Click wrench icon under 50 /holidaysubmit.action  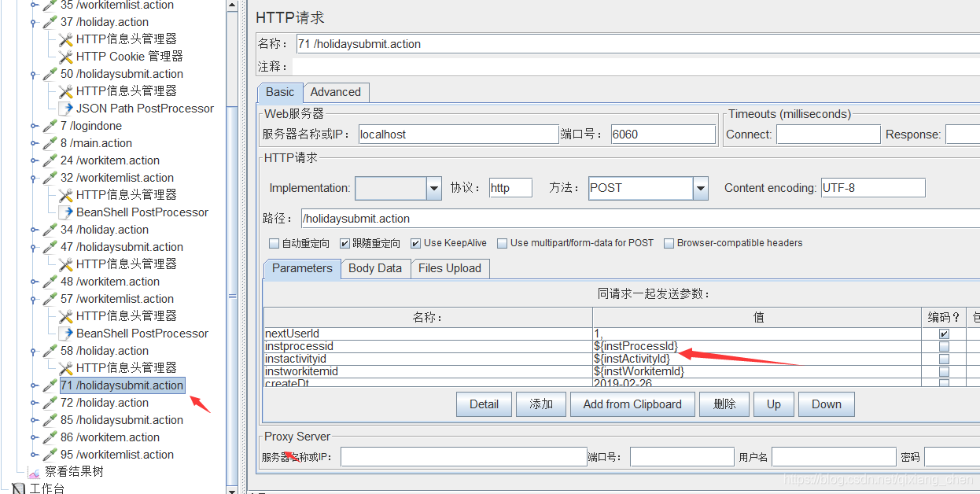[x=66, y=91]
